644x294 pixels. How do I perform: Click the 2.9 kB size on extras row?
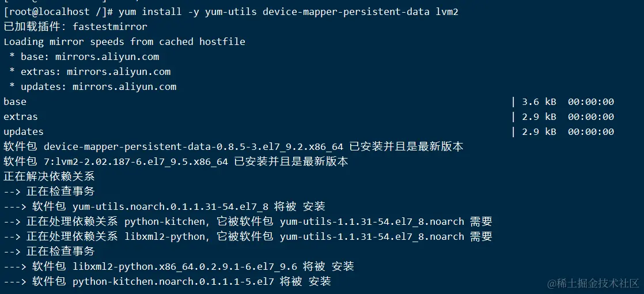(539, 116)
